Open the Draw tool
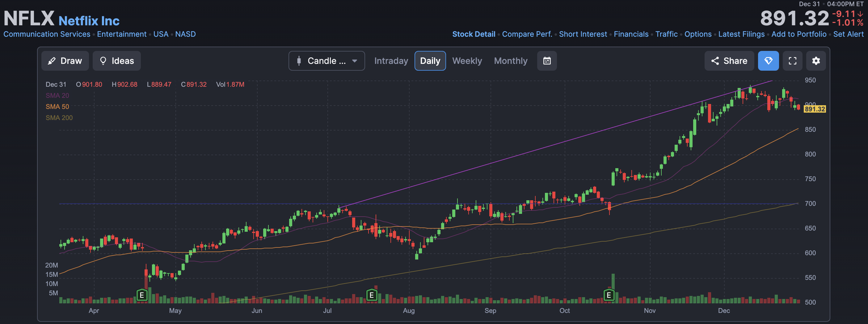The image size is (868, 324). point(65,61)
